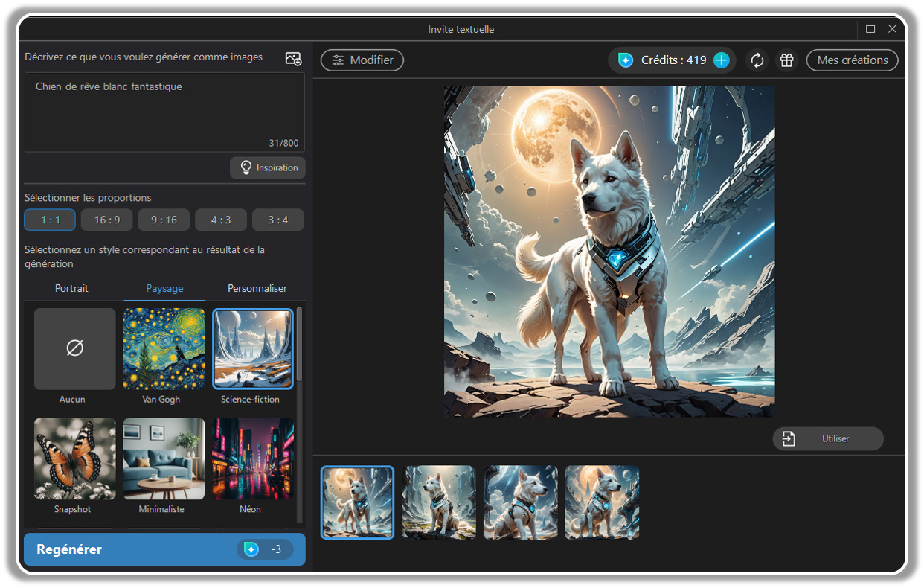Click the 31/800 character counter

[283, 144]
